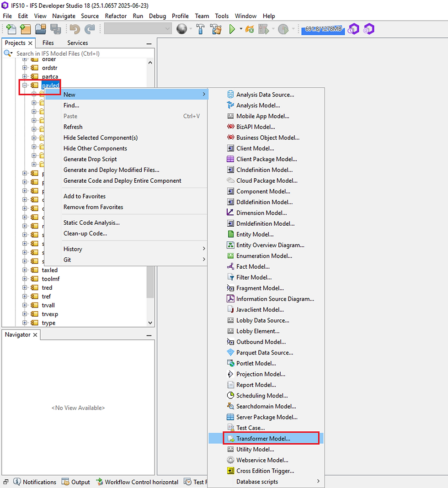This screenshot has height=488, width=448.
Task: Open Database scripts submenu
Action: pyautogui.click(x=266, y=482)
